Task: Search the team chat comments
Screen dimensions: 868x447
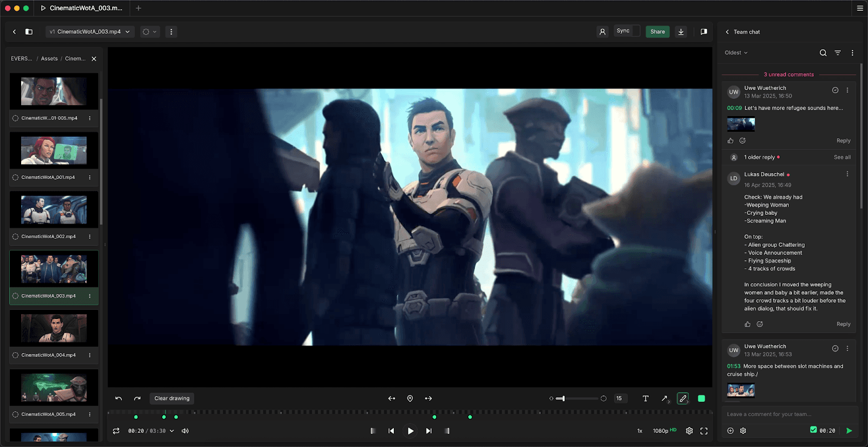Action: pos(823,53)
